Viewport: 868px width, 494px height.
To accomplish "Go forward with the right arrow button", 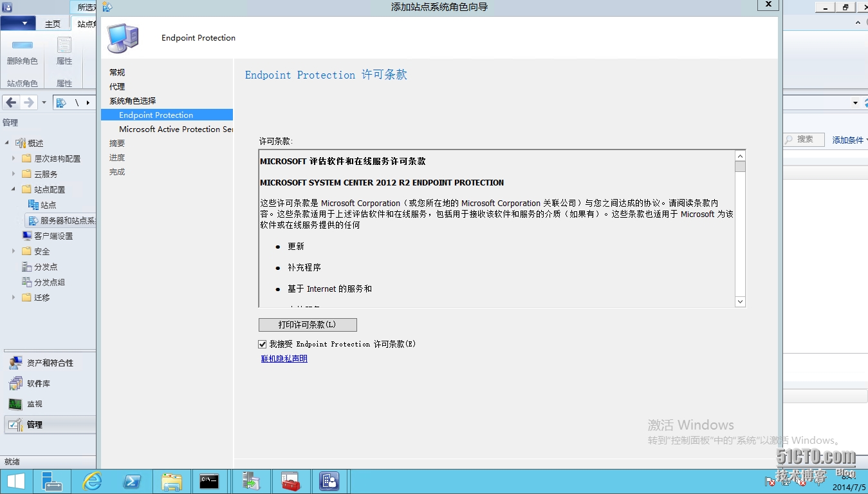I will pos(28,102).
